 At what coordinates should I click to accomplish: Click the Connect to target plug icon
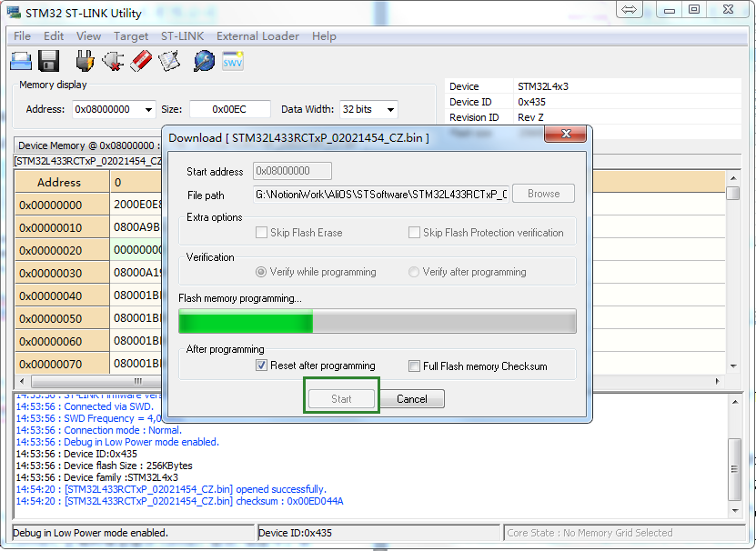(x=85, y=62)
